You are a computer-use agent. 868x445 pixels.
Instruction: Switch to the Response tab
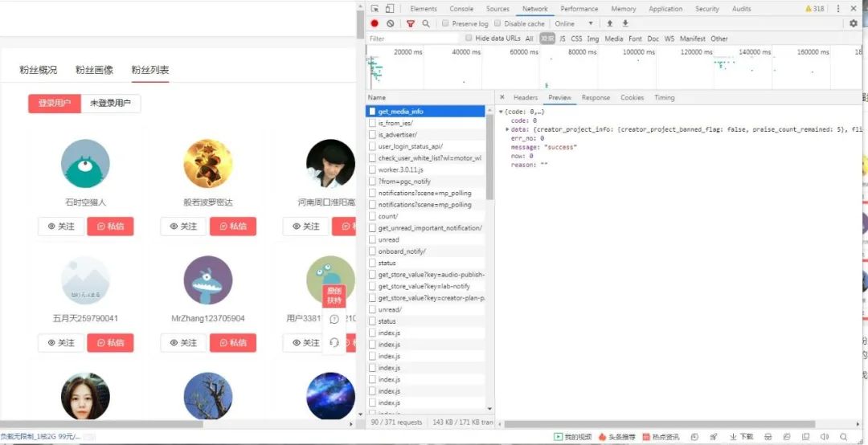596,97
